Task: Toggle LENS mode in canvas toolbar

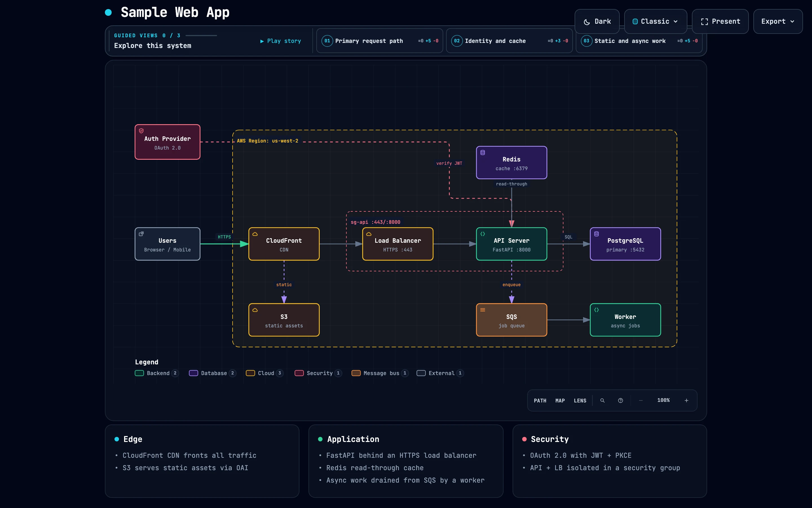Action: point(580,400)
